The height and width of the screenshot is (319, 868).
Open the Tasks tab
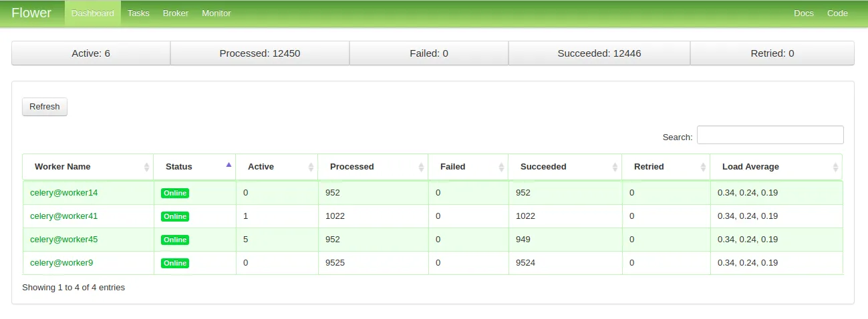click(138, 13)
